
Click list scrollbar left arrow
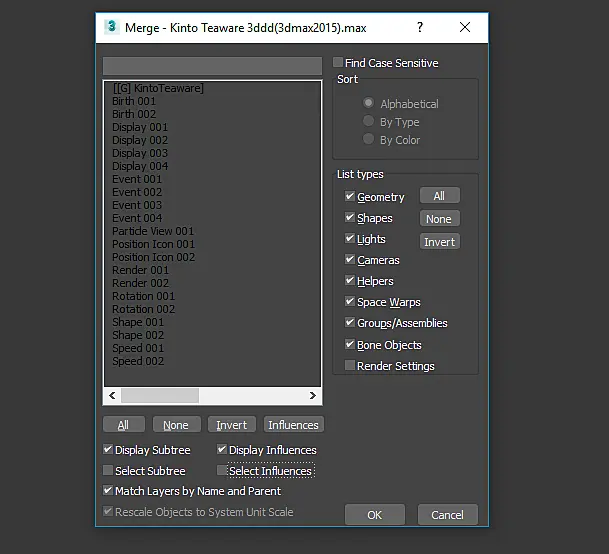pyautogui.click(x=112, y=395)
